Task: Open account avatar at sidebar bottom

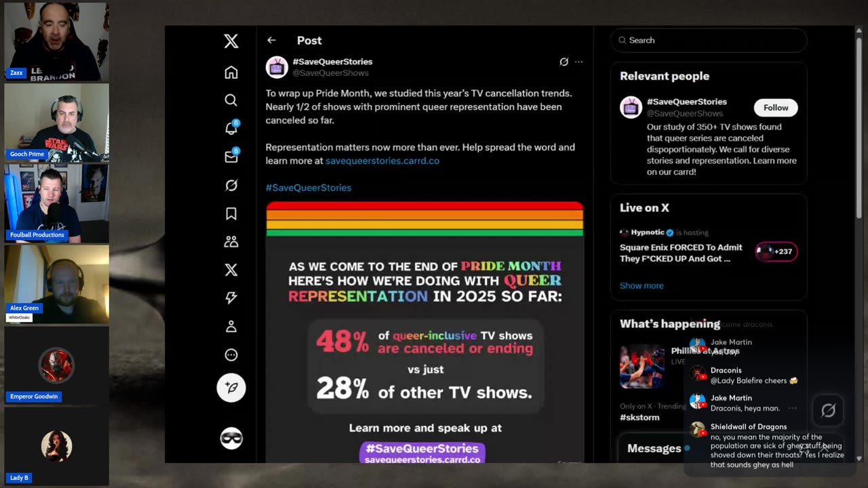Action: click(x=231, y=439)
